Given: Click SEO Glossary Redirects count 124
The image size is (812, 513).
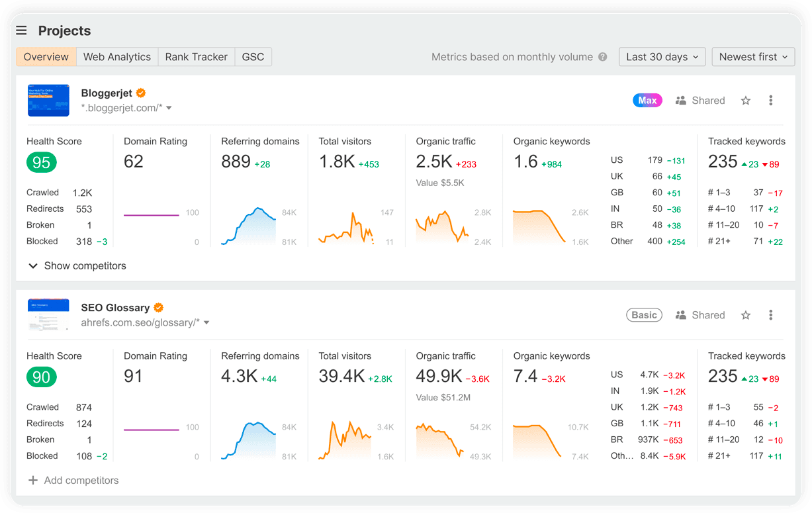Looking at the screenshot, I should pos(84,424).
